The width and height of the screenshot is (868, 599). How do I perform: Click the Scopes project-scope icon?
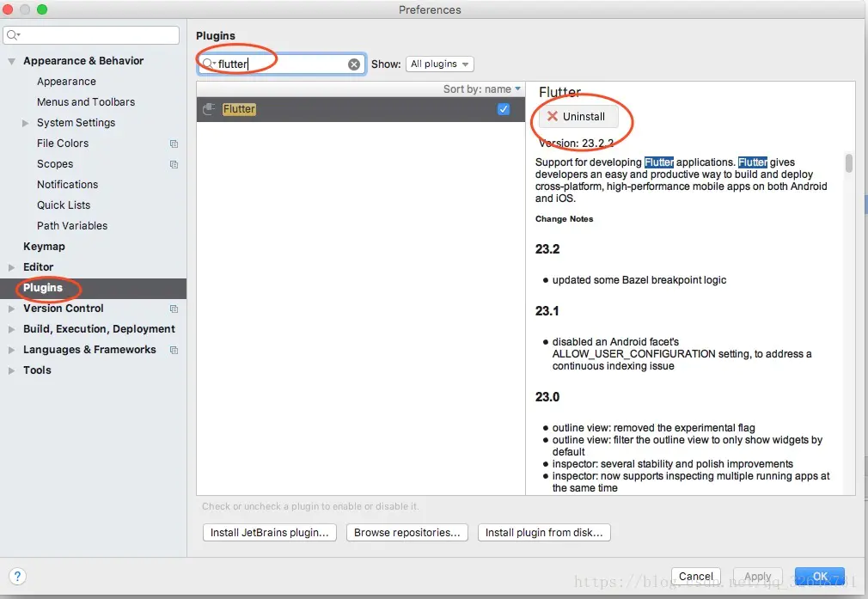coord(174,164)
